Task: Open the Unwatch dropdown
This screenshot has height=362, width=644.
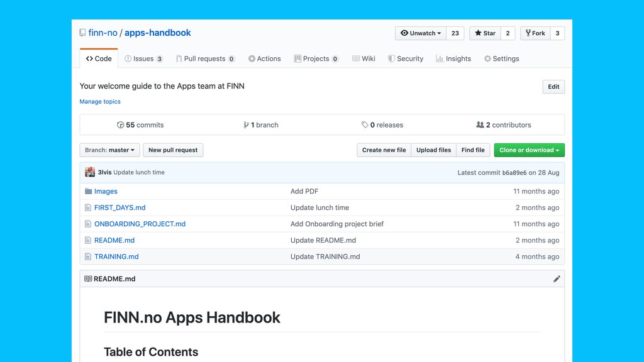Action: click(x=421, y=33)
